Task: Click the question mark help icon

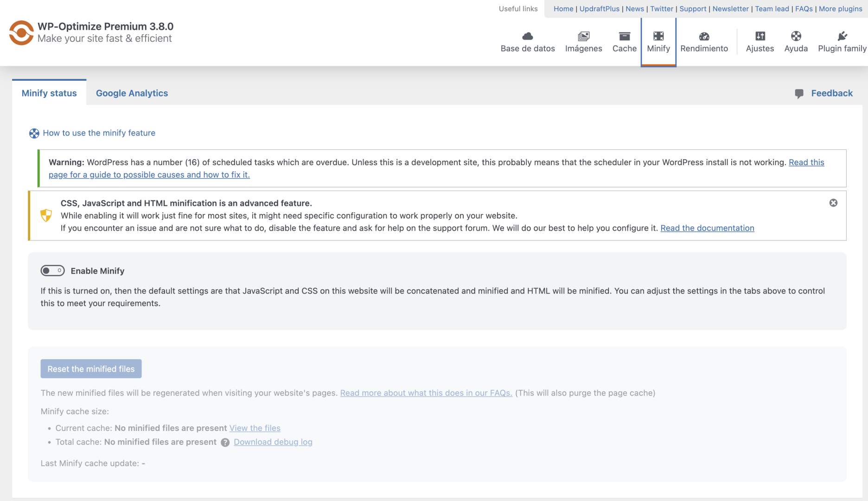Action: pos(225,443)
